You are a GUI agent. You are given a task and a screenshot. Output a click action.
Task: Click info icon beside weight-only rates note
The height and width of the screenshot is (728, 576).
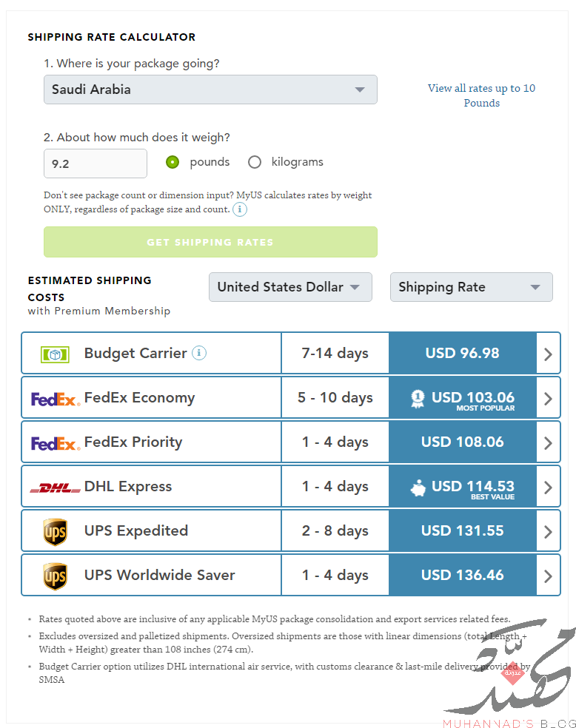[x=240, y=209]
